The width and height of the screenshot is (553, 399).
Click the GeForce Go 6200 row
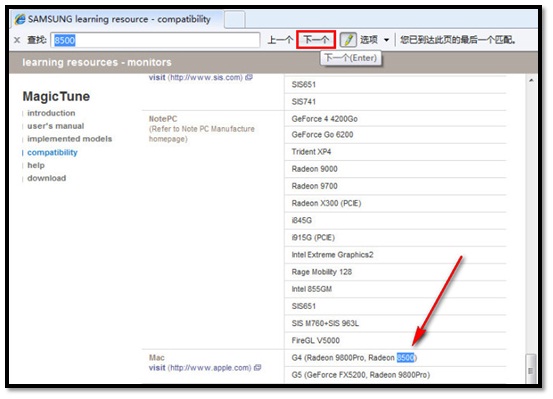(395, 135)
